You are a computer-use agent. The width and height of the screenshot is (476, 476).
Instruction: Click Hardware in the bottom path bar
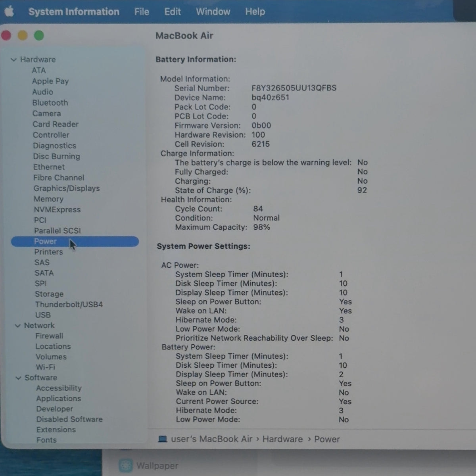pyautogui.click(x=282, y=439)
